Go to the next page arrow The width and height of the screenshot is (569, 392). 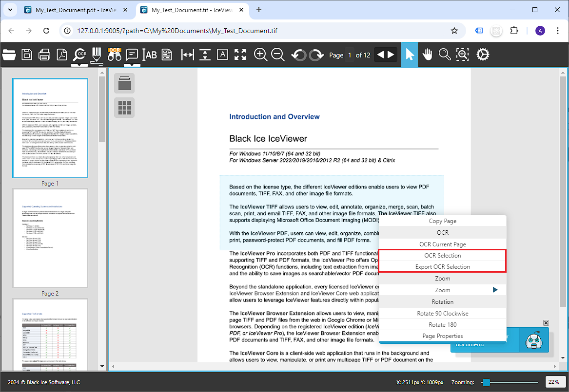click(x=391, y=55)
